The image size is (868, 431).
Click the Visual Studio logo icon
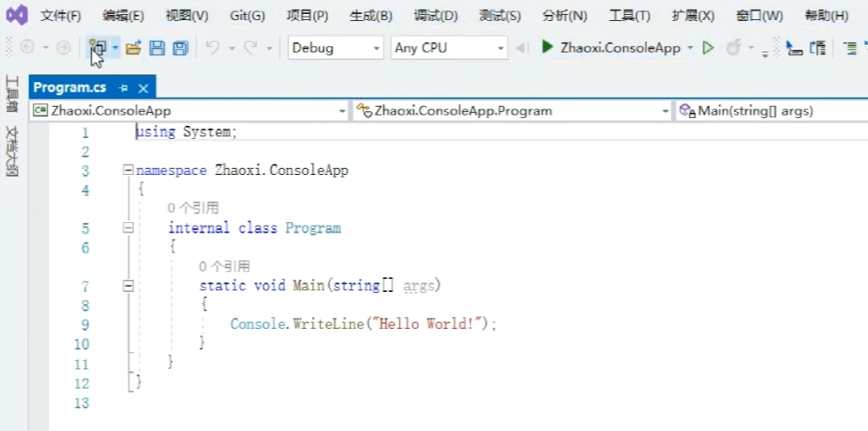point(17,16)
